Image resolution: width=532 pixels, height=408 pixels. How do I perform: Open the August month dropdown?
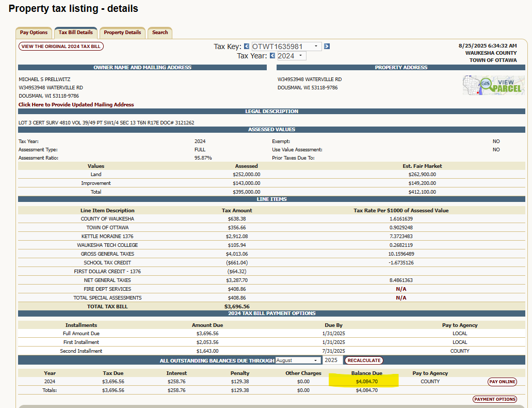pyautogui.click(x=298, y=360)
